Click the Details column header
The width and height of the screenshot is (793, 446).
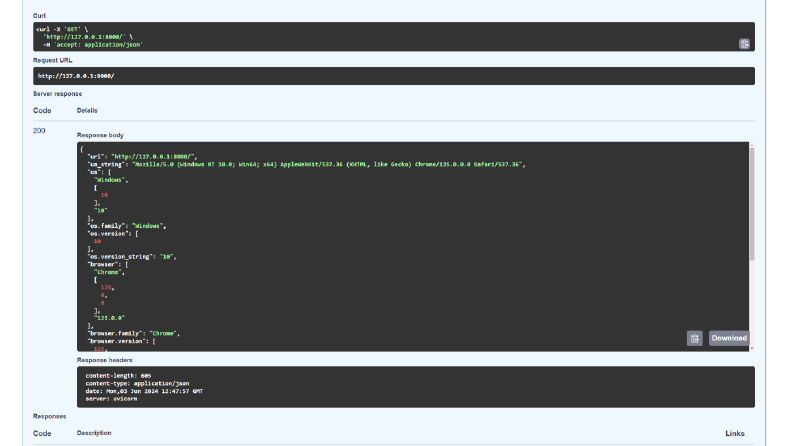87,110
